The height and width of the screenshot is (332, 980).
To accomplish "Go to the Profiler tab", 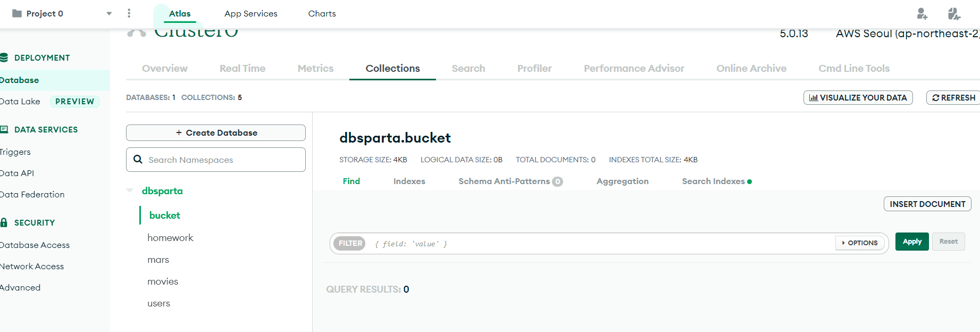I will pos(534,68).
